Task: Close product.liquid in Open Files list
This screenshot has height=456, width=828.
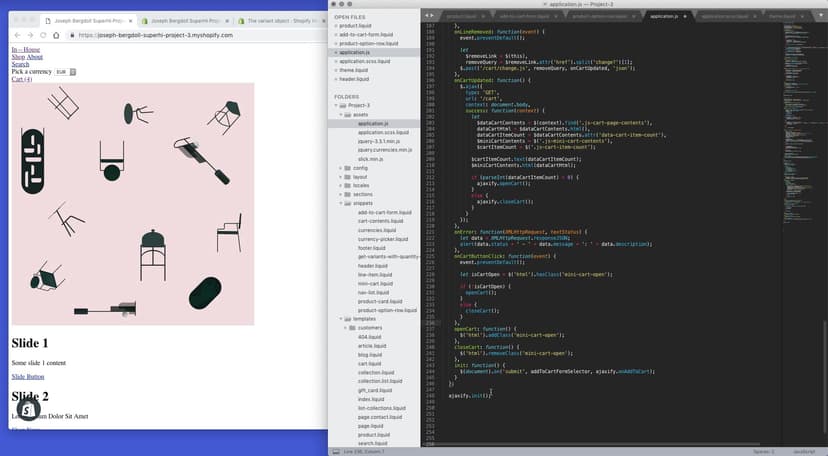Action: (335, 25)
